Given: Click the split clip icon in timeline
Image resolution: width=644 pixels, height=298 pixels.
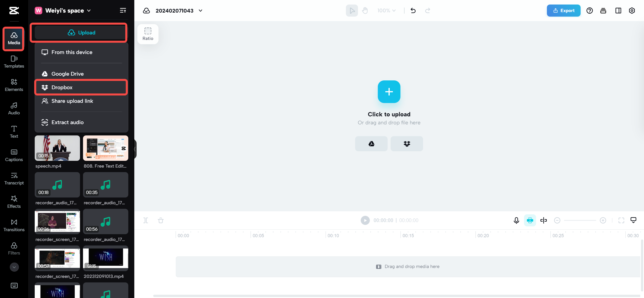Looking at the screenshot, I should pyautogui.click(x=145, y=220).
